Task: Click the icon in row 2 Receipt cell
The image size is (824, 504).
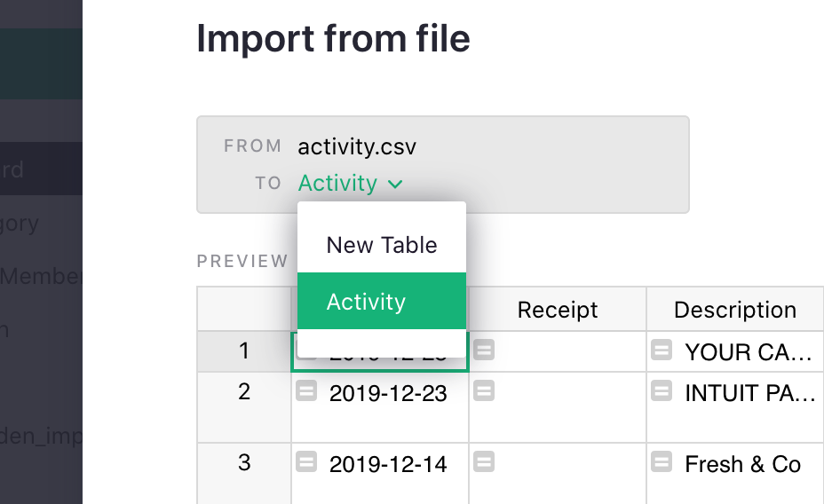Action: point(484,390)
